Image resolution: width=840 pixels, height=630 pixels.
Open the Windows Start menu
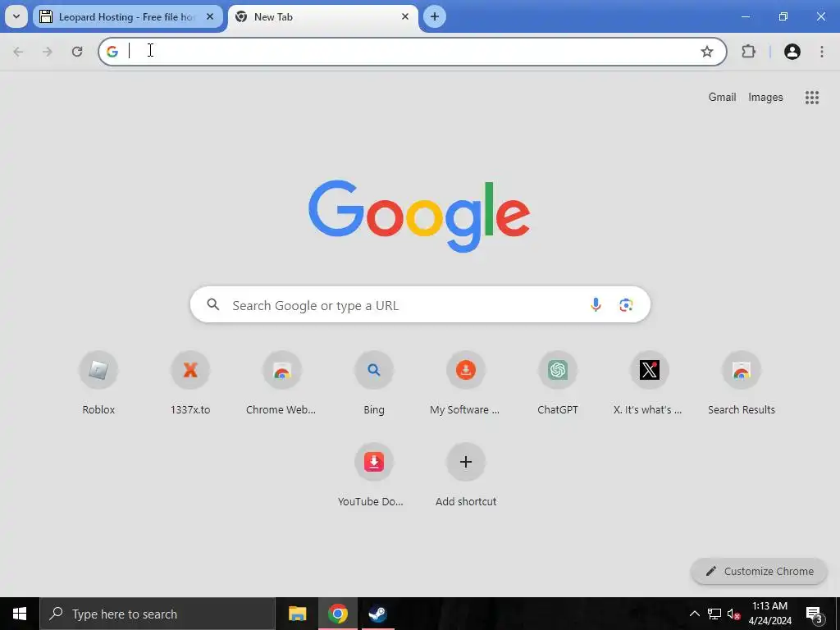pyautogui.click(x=20, y=614)
